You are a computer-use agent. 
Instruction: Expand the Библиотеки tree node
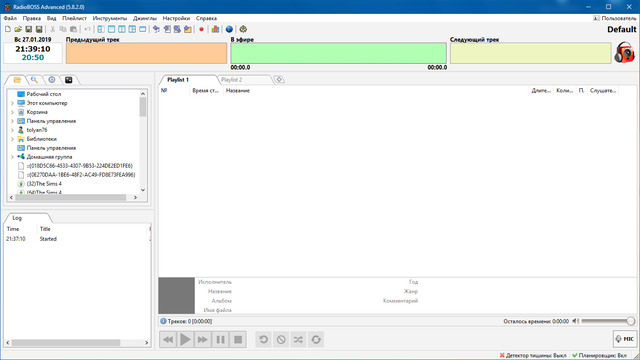(x=12, y=139)
